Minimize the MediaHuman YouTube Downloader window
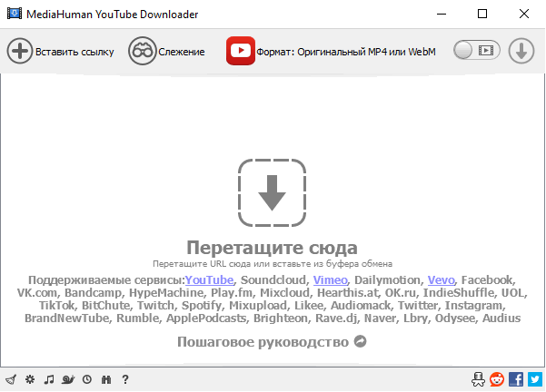Viewport: 546px width, 392px height. [x=442, y=14]
